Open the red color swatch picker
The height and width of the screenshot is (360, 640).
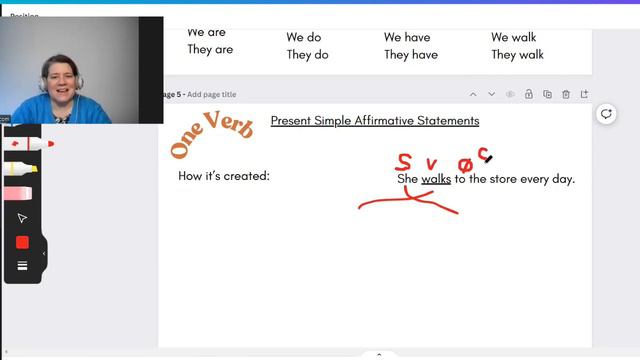[22, 242]
